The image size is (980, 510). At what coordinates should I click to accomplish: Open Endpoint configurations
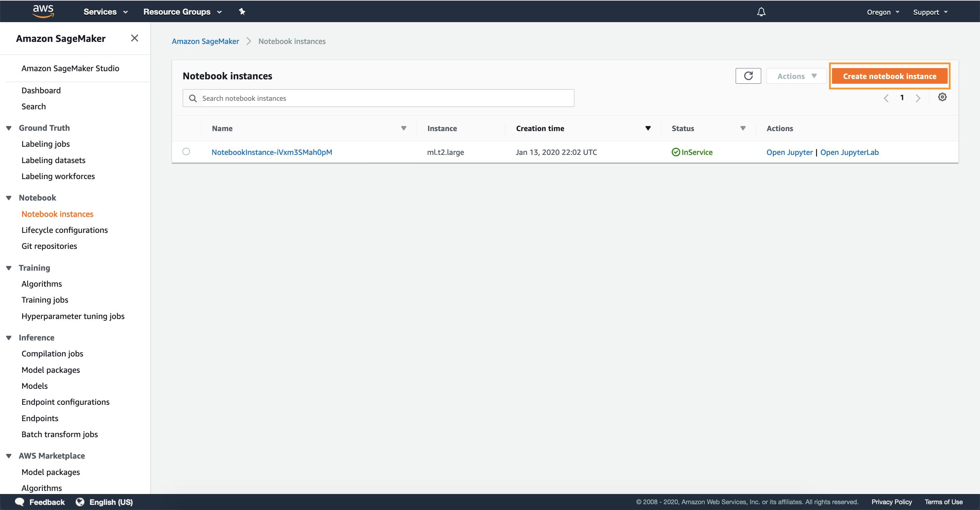tap(65, 402)
